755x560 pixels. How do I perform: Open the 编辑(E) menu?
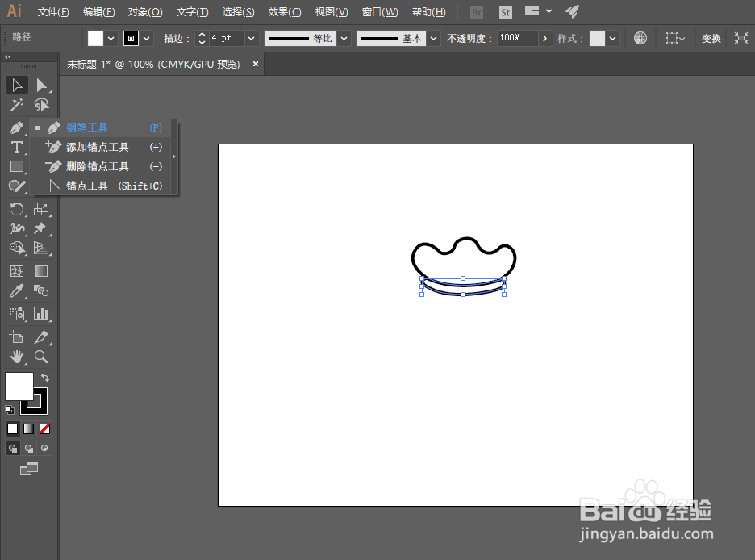(x=98, y=11)
